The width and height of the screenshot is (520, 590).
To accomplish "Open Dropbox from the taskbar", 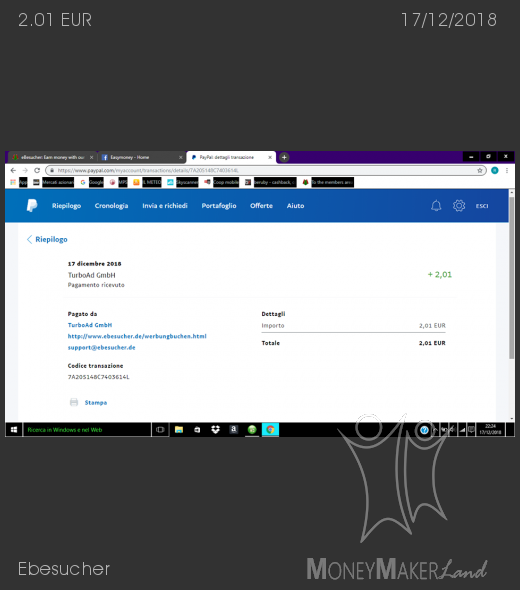I will point(215,429).
